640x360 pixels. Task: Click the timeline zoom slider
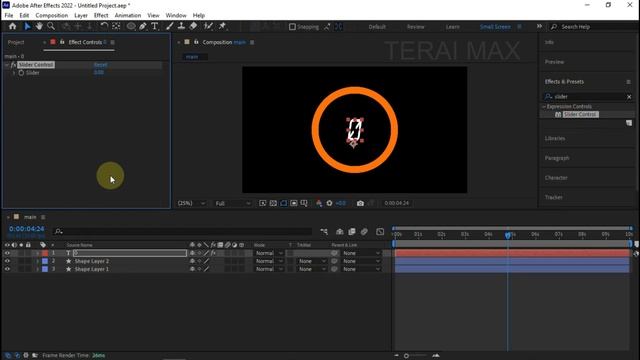(x=416, y=356)
